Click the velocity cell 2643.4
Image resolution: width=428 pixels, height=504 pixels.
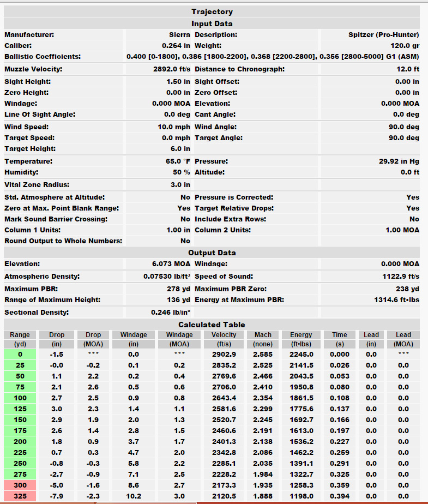[x=224, y=398]
